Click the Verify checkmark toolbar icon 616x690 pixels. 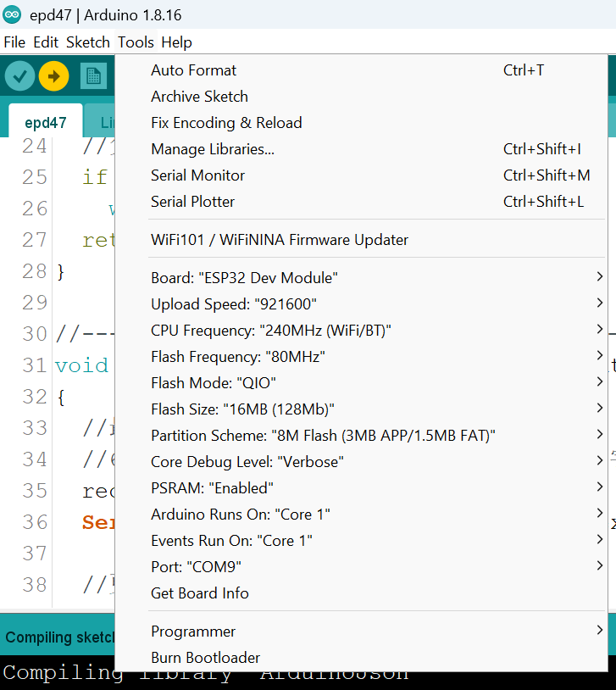coord(19,76)
